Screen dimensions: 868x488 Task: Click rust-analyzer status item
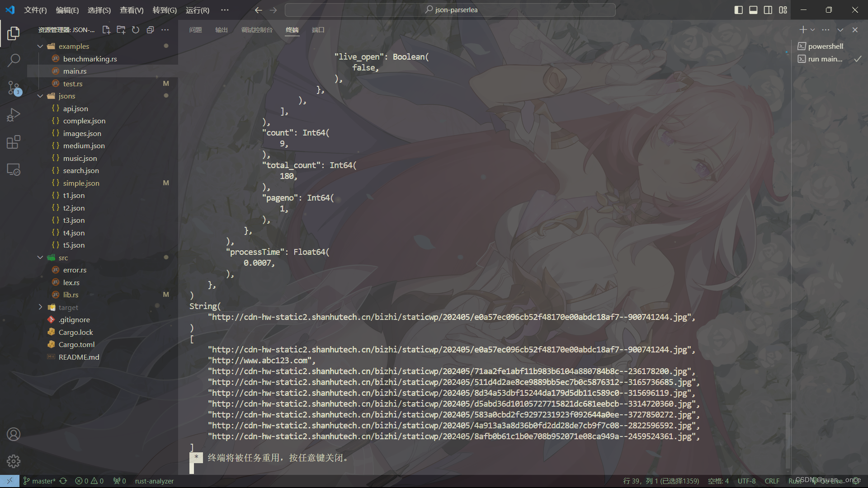tap(154, 481)
